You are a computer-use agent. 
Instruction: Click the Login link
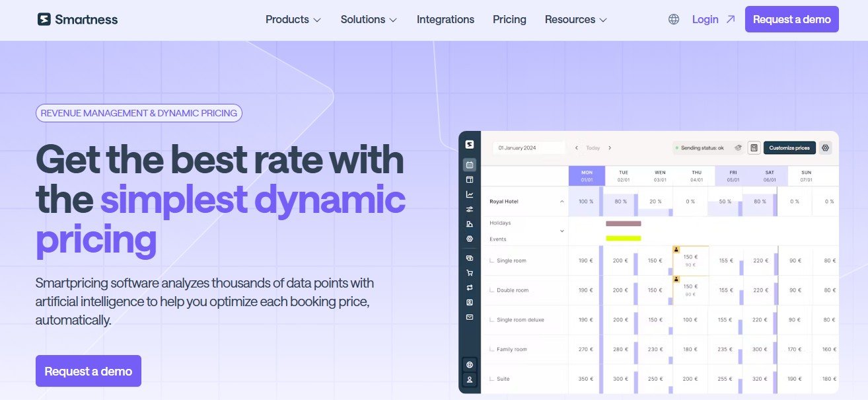coord(705,19)
